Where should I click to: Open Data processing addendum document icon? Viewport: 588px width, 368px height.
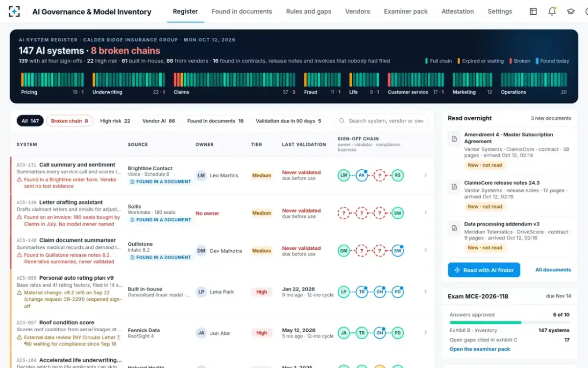click(454, 229)
